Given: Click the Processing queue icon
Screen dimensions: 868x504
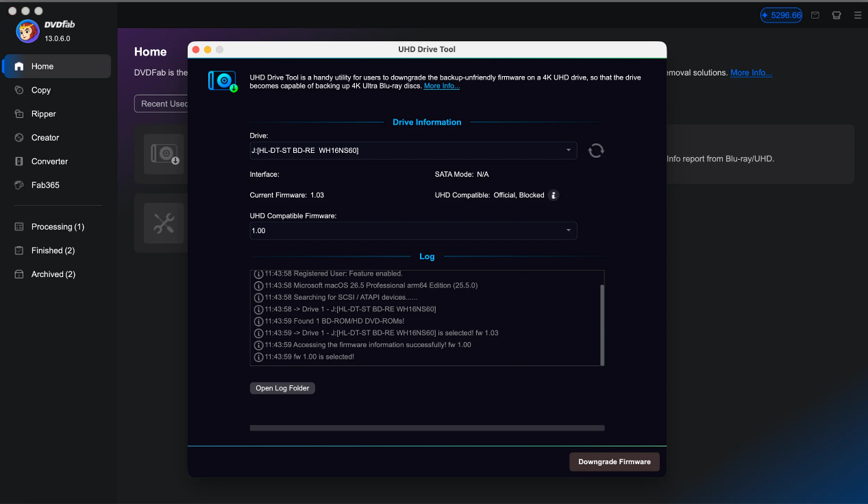Looking at the screenshot, I should pos(19,226).
